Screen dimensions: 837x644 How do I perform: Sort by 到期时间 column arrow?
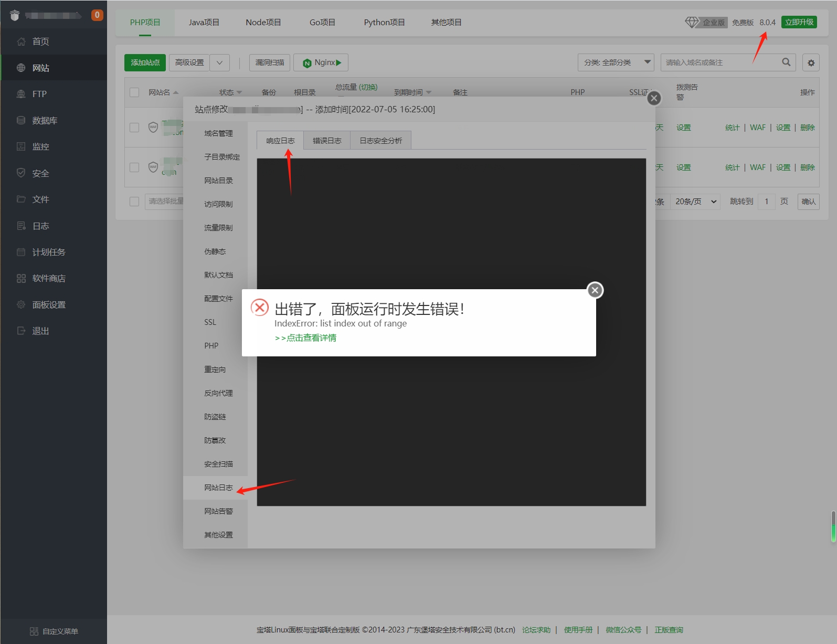(429, 92)
